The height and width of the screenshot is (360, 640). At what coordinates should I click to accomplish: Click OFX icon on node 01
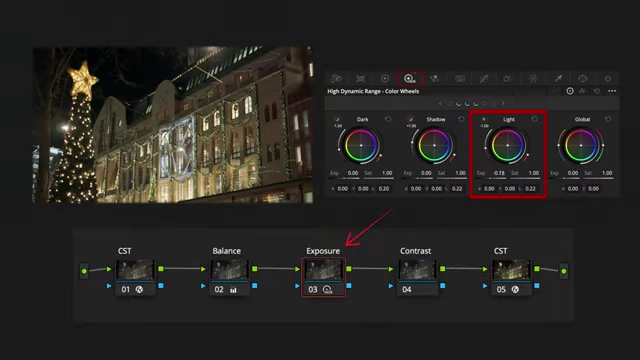click(x=139, y=289)
